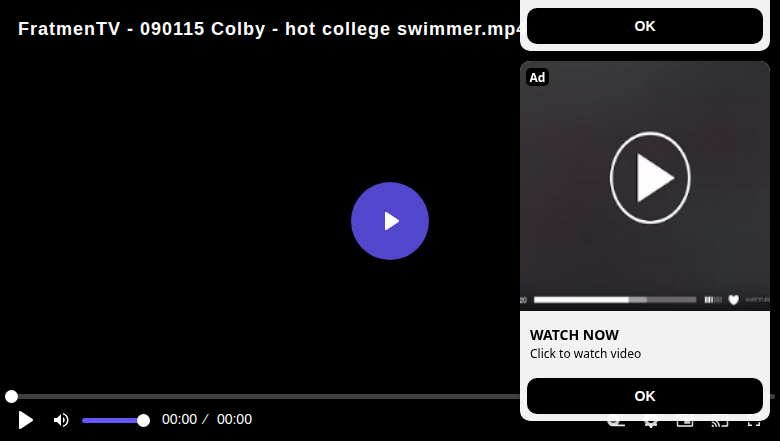Image resolution: width=780 pixels, height=441 pixels.
Task: Mute audio using the speaker icon
Action: click(61, 420)
